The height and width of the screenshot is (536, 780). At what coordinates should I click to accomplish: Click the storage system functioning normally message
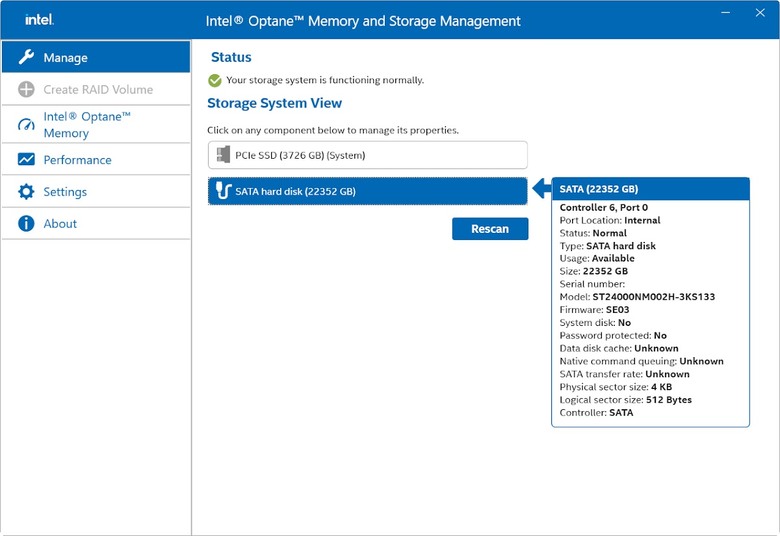tap(325, 80)
